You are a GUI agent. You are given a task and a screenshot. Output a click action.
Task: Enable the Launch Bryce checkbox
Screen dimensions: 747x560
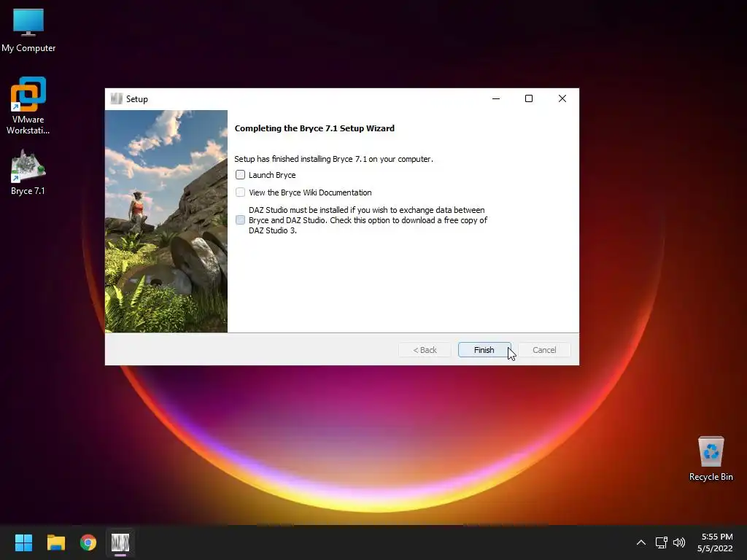240,175
